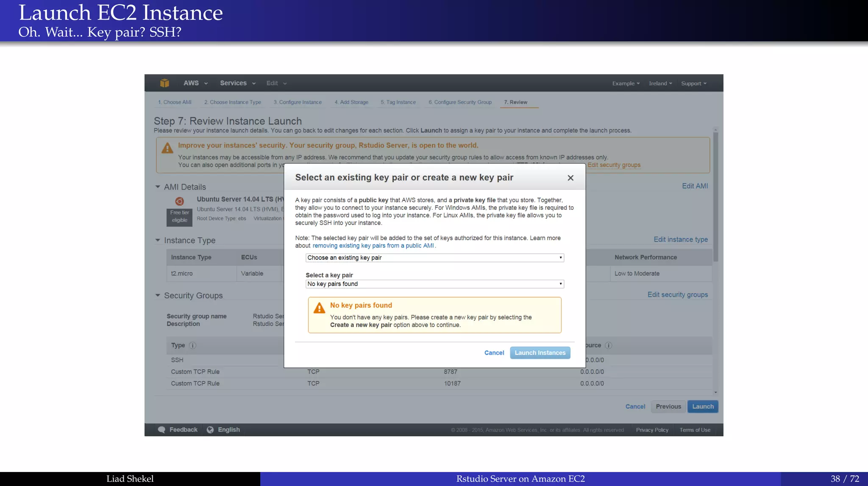868x486 pixels.
Task: Click the 8787 port range value
Action: tap(451, 372)
